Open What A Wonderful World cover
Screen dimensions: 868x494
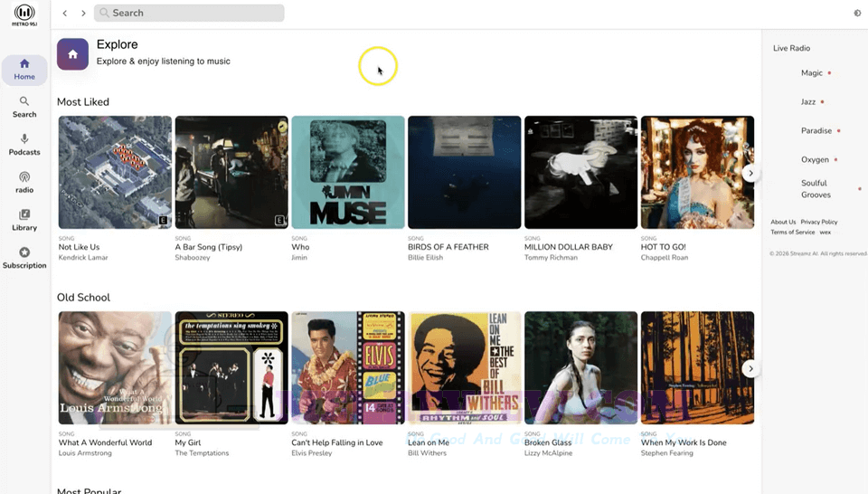click(115, 367)
